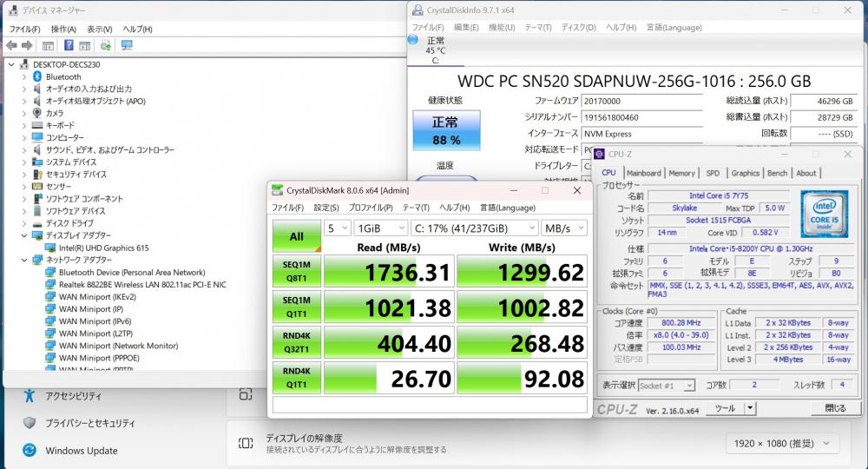Open the 1GiB test size dropdown
868x469 pixels.
point(381,228)
